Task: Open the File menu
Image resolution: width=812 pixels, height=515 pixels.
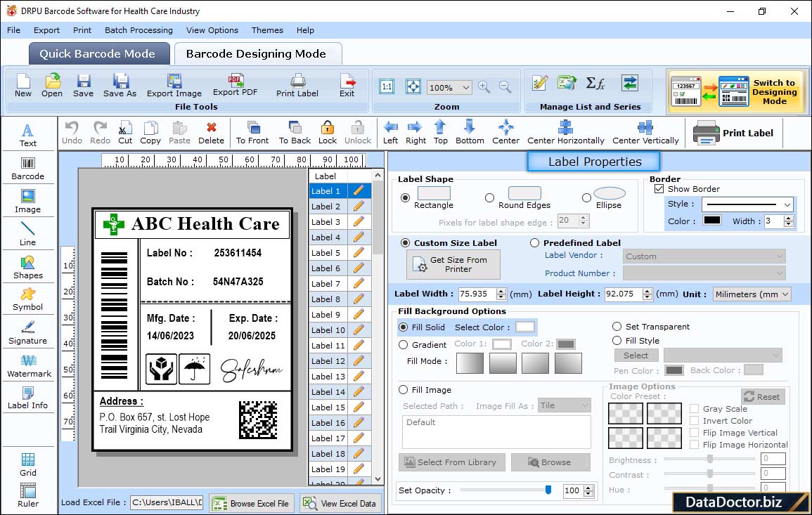Action: [x=13, y=30]
